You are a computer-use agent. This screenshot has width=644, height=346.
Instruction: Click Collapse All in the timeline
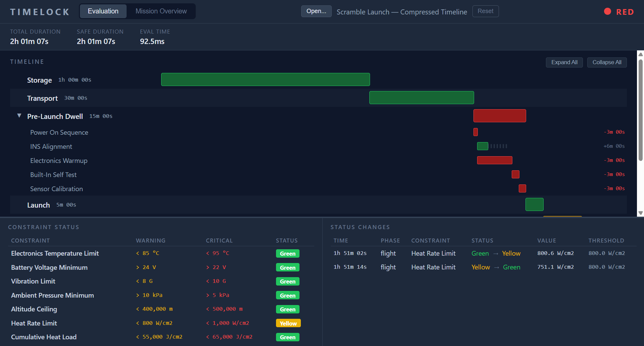[x=607, y=62]
